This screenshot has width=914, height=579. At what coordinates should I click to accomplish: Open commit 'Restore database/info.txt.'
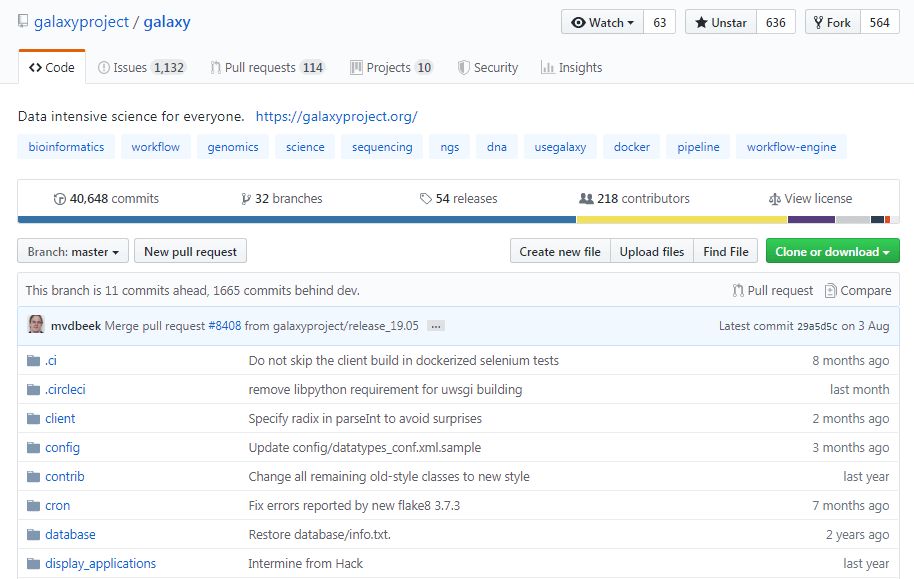click(x=319, y=535)
